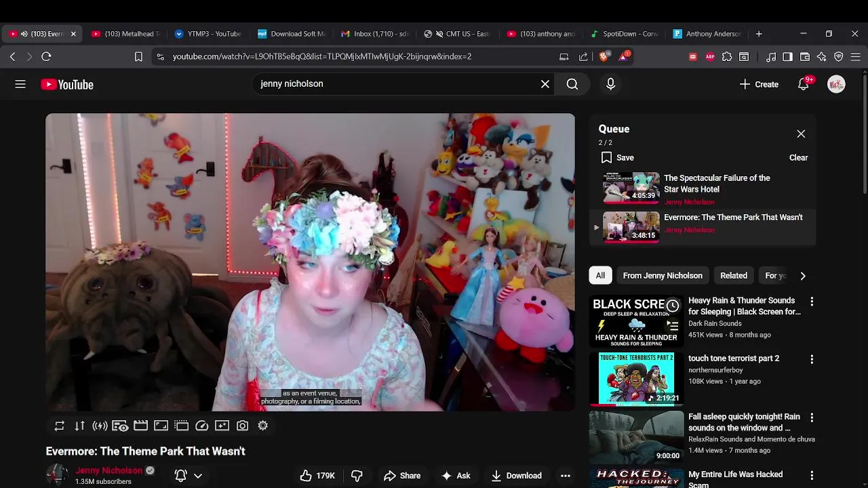
Task: Open enhancer settings gear icon under player
Action: tap(263, 426)
